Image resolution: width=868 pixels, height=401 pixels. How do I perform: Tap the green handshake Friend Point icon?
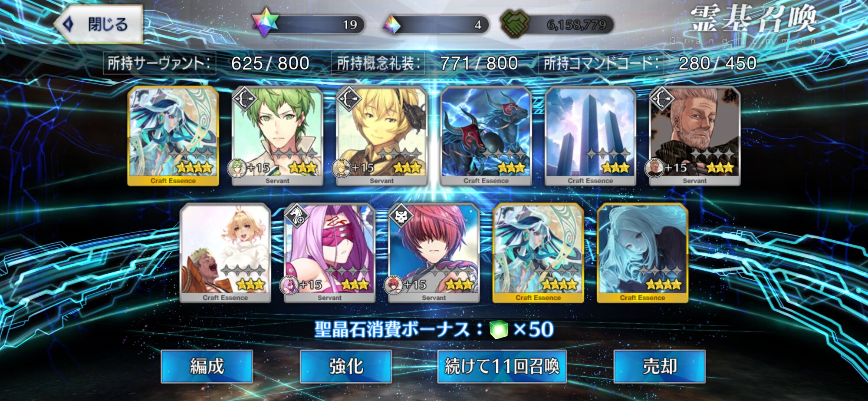pos(515,23)
